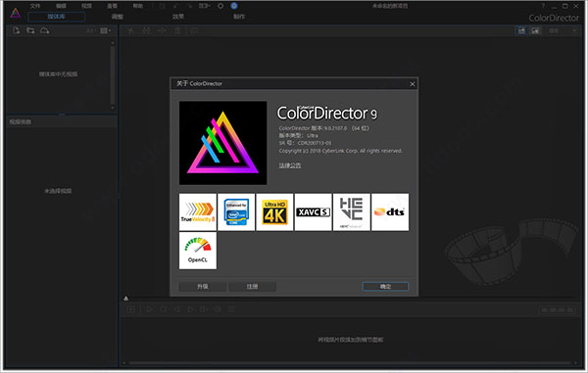Viewport: 588px width, 373px height.
Task: Click the timeline warning triangle marker
Action: click(126, 299)
